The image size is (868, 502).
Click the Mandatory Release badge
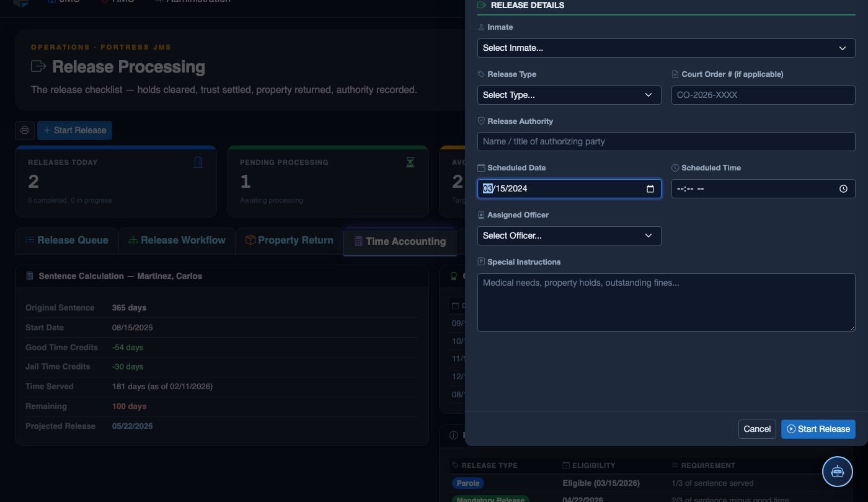[491, 499]
